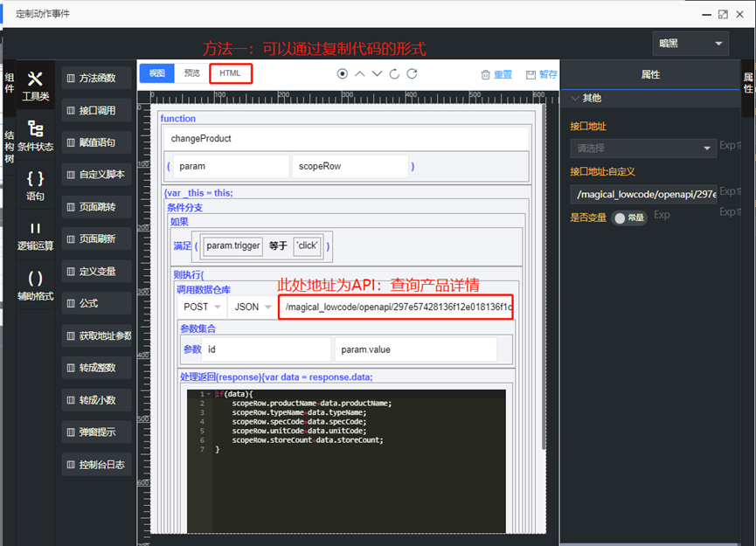Image resolution: width=756 pixels, height=546 pixels.
Task: Collapse code fold arrow on line 1
Action: (x=209, y=394)
